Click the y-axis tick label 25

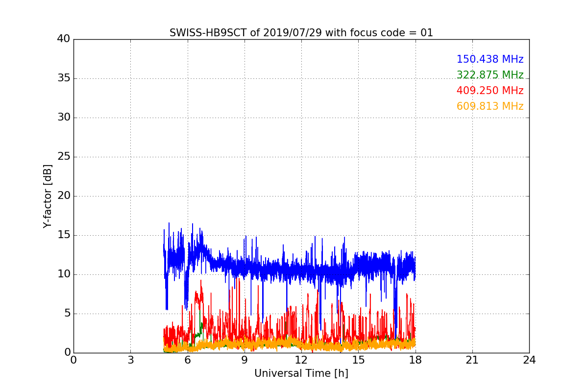63,157
